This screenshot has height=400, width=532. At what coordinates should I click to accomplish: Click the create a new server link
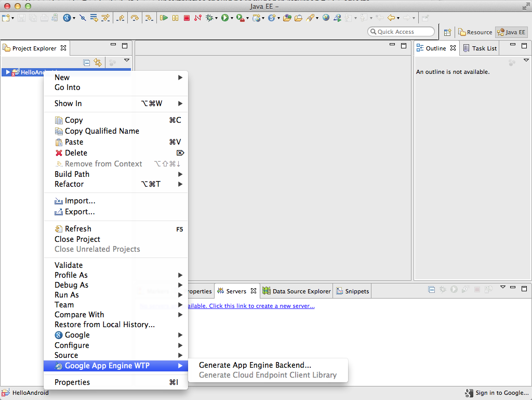(x=251, y=306)
